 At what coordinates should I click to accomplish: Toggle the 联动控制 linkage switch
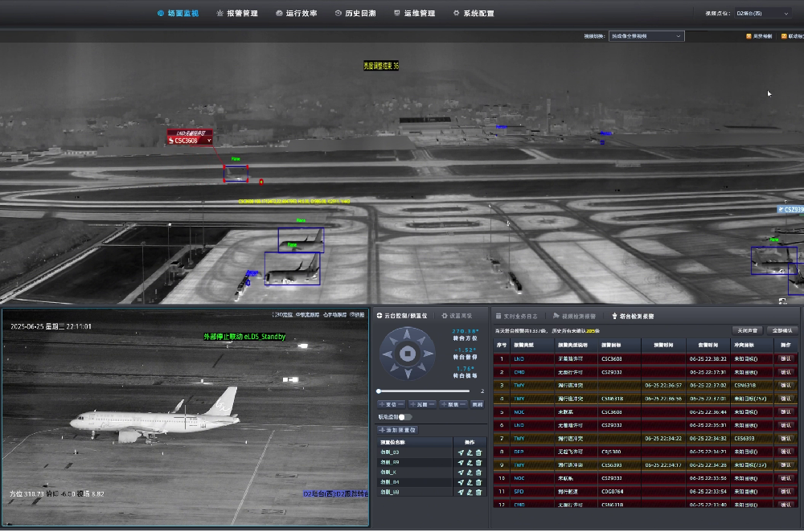pyautogui.click(x=404, y=417)
